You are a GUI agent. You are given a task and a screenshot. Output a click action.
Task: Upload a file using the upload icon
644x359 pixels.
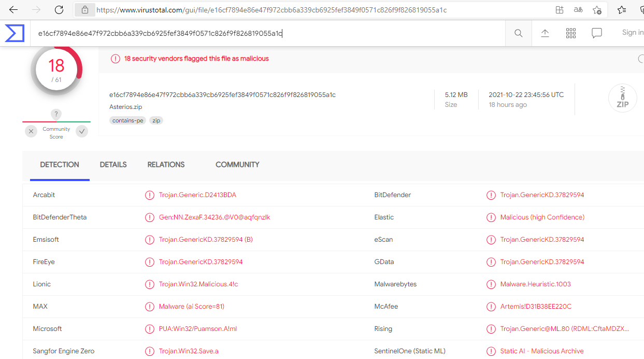pos(545,33)
